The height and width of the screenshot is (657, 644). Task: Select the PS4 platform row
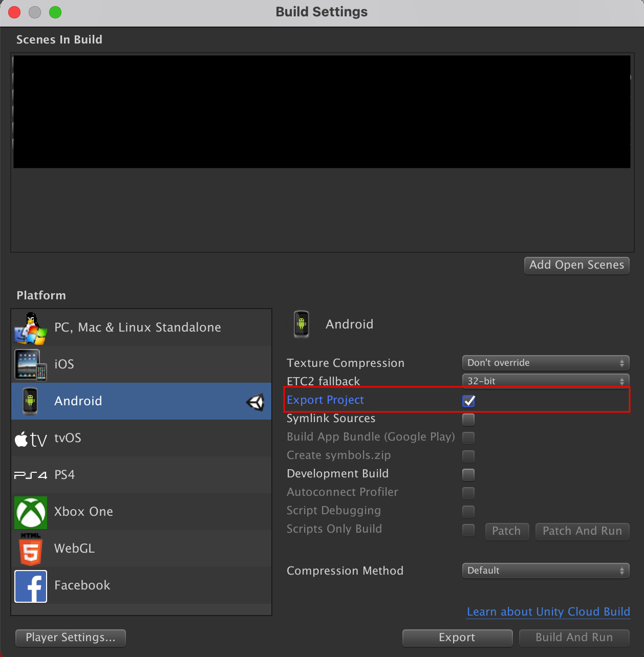point(141,475)
